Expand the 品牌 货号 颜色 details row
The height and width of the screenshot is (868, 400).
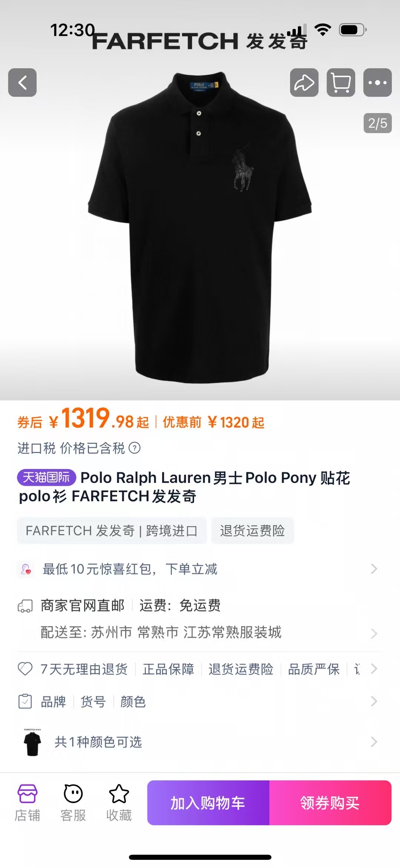pyautogui.click(x=374, y=702)
